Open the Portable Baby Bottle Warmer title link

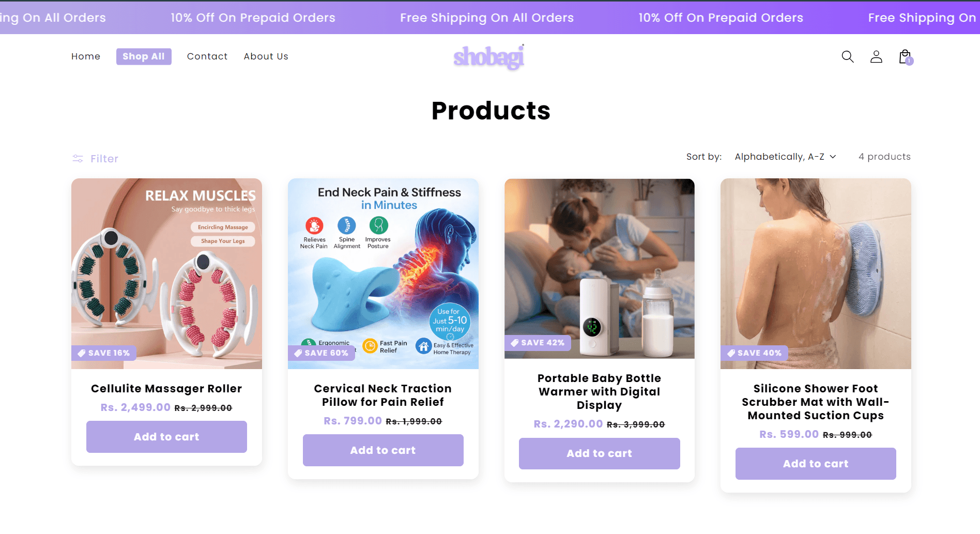click(x=600, y=392)
